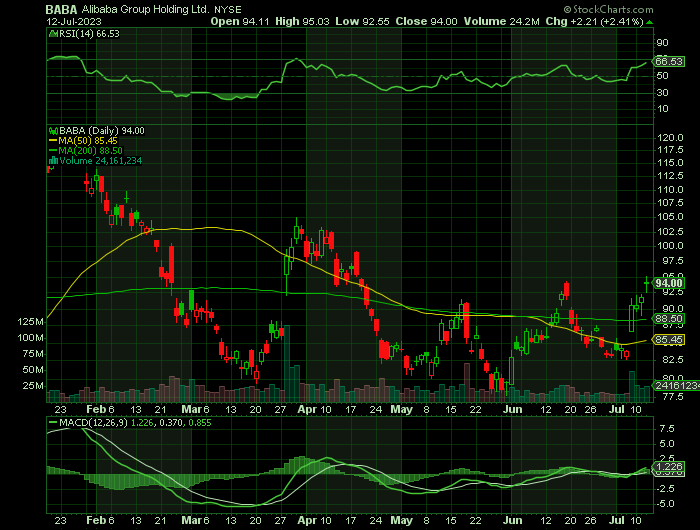This screenshot has width=700, height=530.
Task: Click the Chg +2.21 (+2.41%) value
Action: [x=594, y=21]
